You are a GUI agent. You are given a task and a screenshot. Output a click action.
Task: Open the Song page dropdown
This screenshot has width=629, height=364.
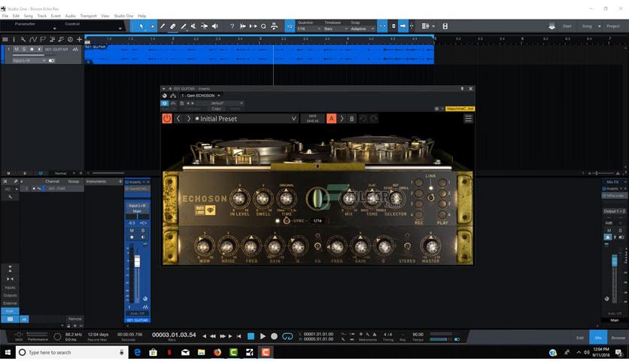pyautogui.click(x=600, y=26)
